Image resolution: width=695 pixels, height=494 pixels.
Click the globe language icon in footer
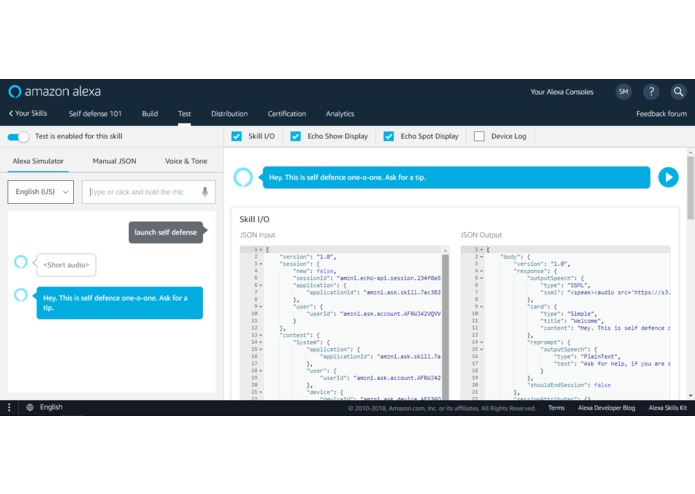coord(30,408)
